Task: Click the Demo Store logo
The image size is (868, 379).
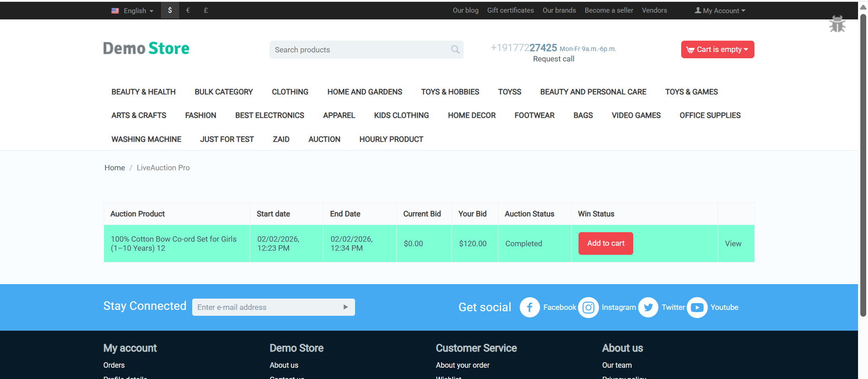Action: click(x=146, y=48)
